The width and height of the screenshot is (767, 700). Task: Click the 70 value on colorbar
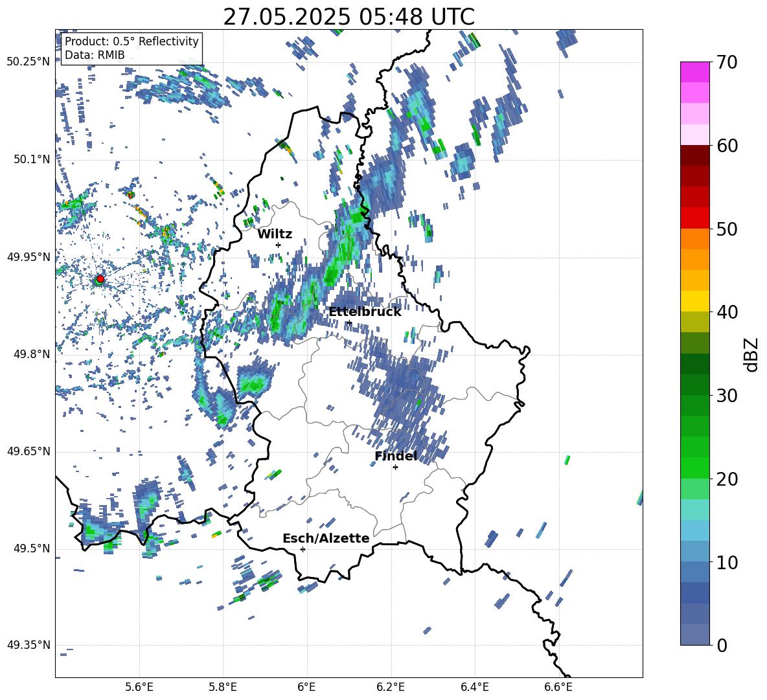[727, 62]
